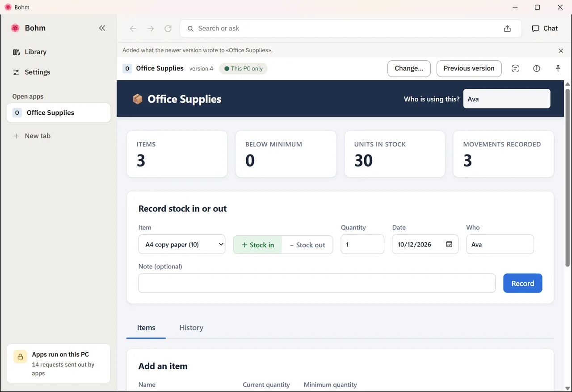Image resolution: width=572 pixels, height=392 pixels.
Task: Open the Chat panel
Action: click(x=545, y=28)
